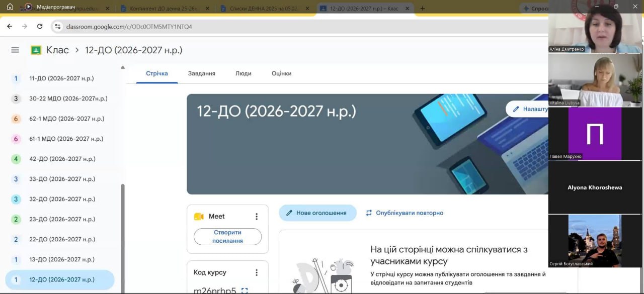
Task: Open the Люди tab
Action: (x=244, y=73)
